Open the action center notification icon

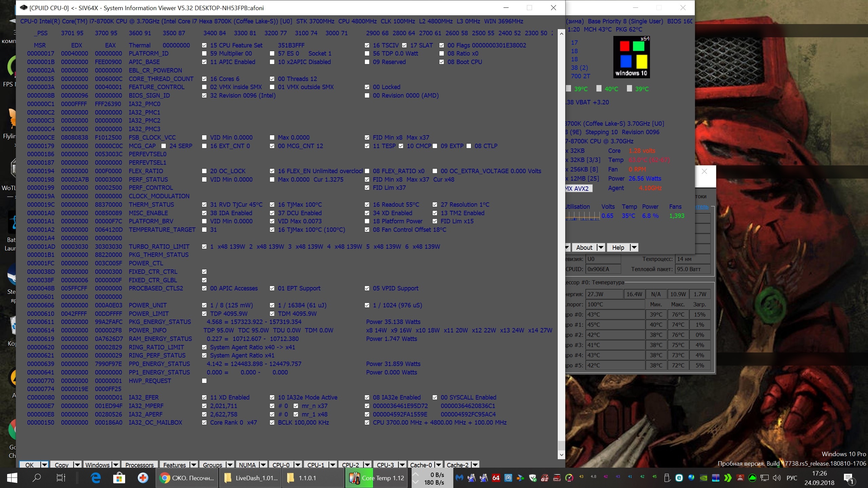(x=849, y=478)
